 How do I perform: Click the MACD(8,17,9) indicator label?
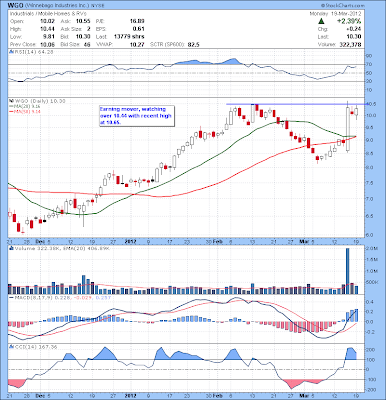[60, 297]
